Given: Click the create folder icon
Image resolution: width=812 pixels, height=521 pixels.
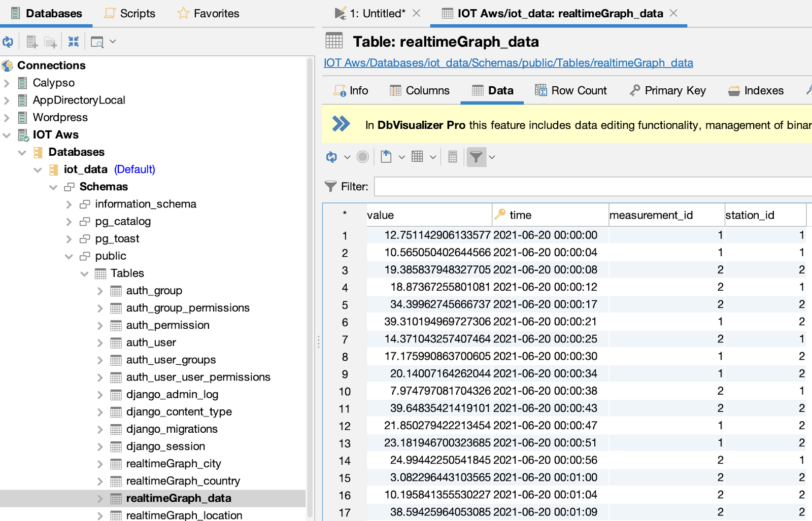Looking at the screenshot, I should [x=50, y=42].
